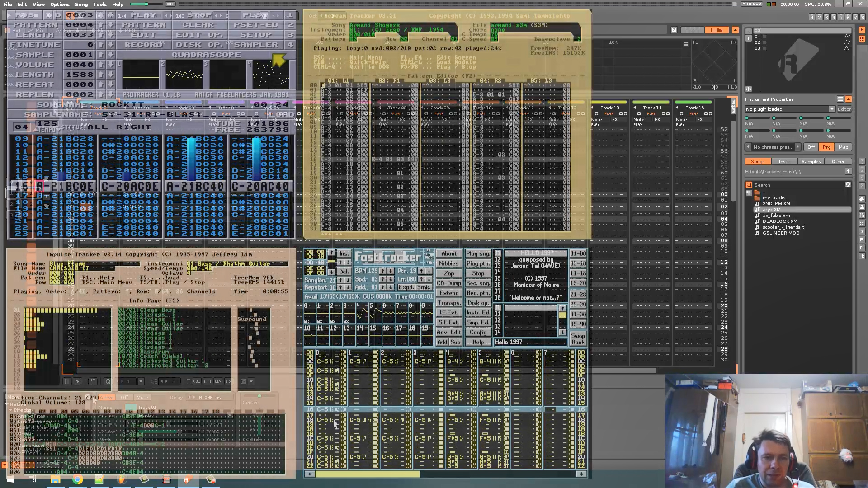Image resolution: width=868 pixels, height=488 pixels.
Task: Click Config button in Fasttracker window
Action: [x=478, y=332]
